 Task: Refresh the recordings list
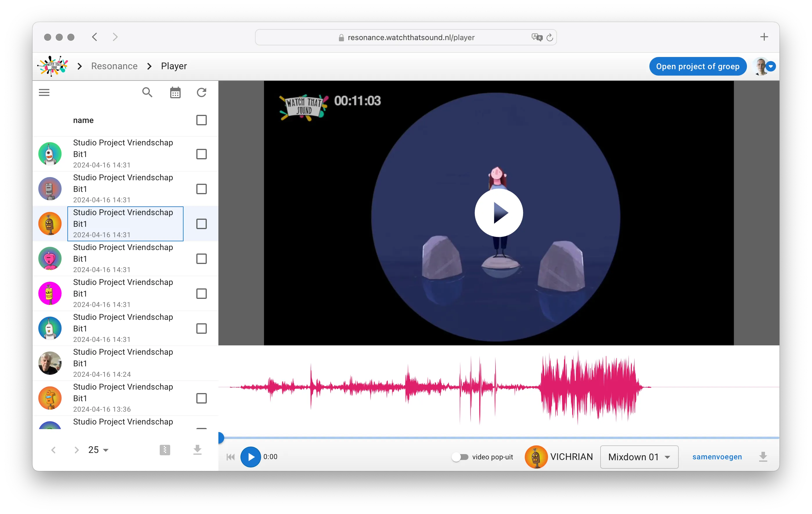pyautogui.click(x=201, y=92)
